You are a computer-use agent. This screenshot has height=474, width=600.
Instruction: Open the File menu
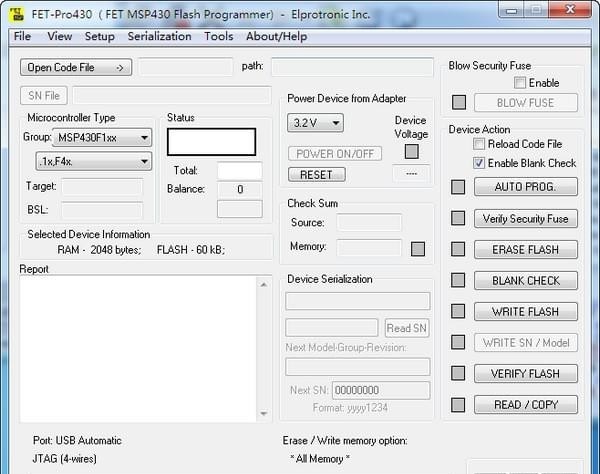click(22, 36)
